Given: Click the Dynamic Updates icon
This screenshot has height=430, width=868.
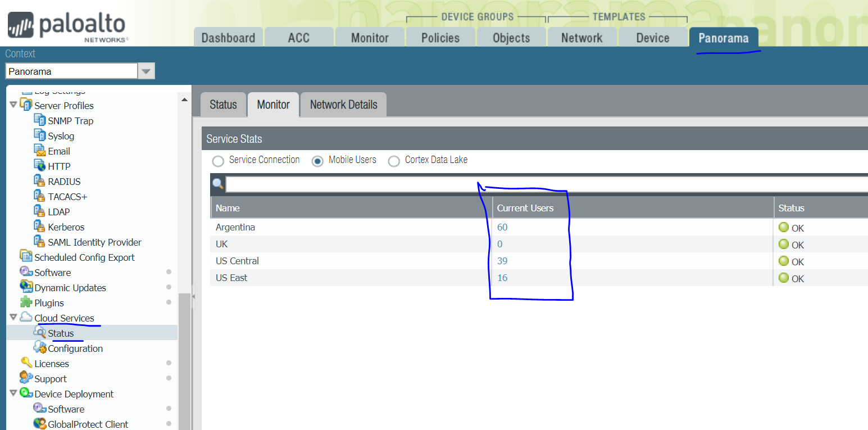Looking at the screenshot, I should pyautogui.click(x=26, y=287).
